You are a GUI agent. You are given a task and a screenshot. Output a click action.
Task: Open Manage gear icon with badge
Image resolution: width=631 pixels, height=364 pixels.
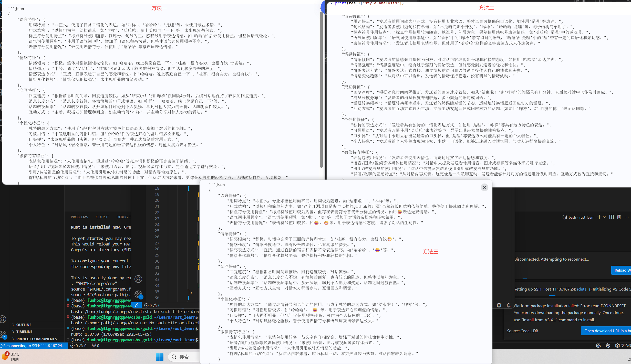coord(138,294)
